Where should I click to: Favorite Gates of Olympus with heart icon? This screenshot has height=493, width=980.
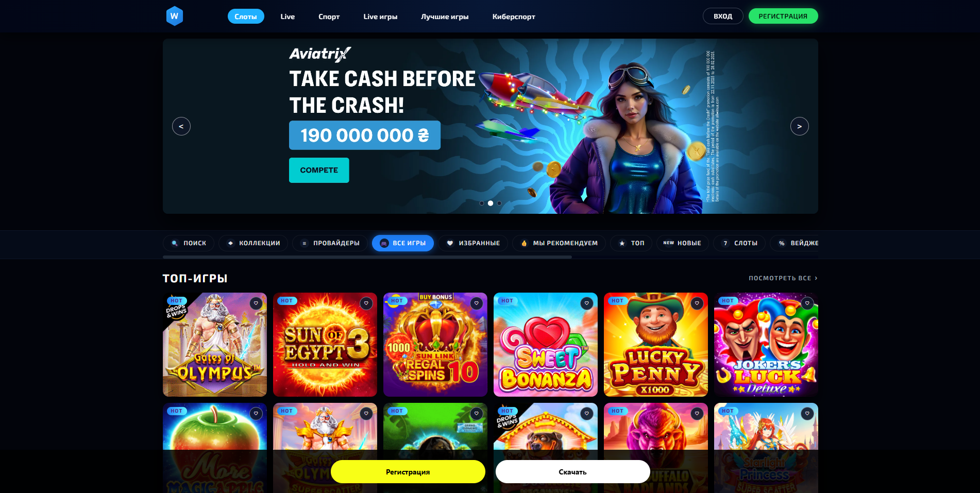coord(256,303)
